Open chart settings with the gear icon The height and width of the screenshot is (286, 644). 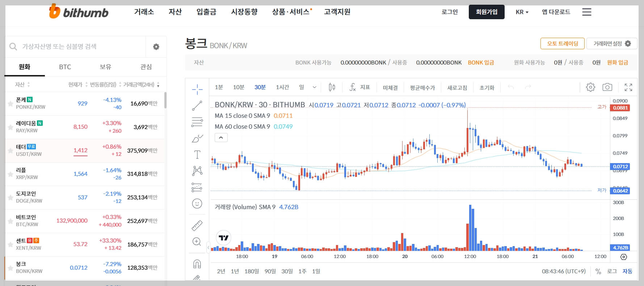(x=590, y=87)
